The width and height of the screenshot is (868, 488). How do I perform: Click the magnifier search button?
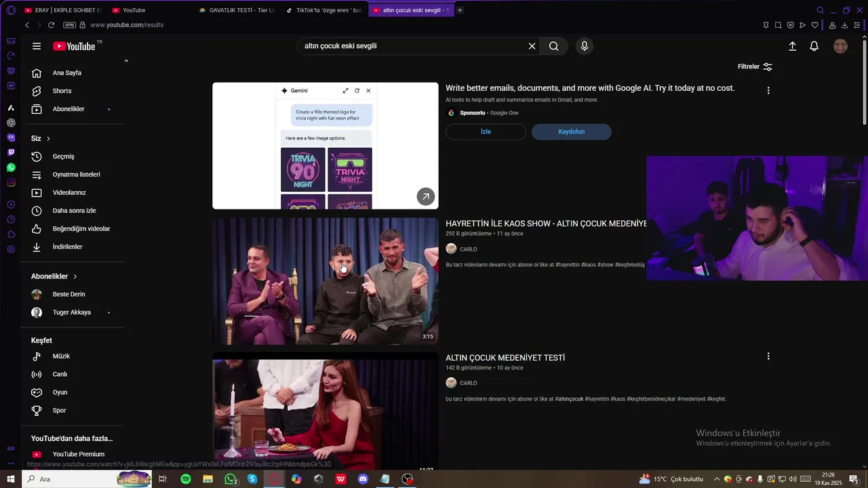(554, 46)
